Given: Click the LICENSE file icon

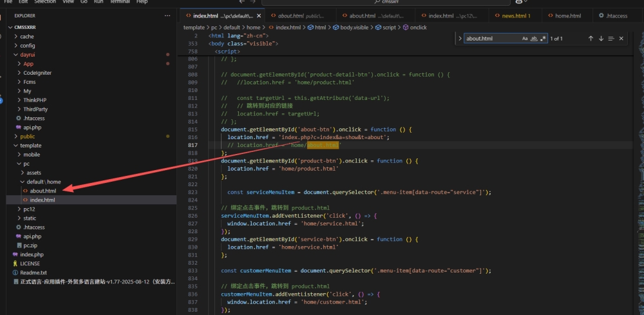Looking at the screenshot, I should click(15, 263).
